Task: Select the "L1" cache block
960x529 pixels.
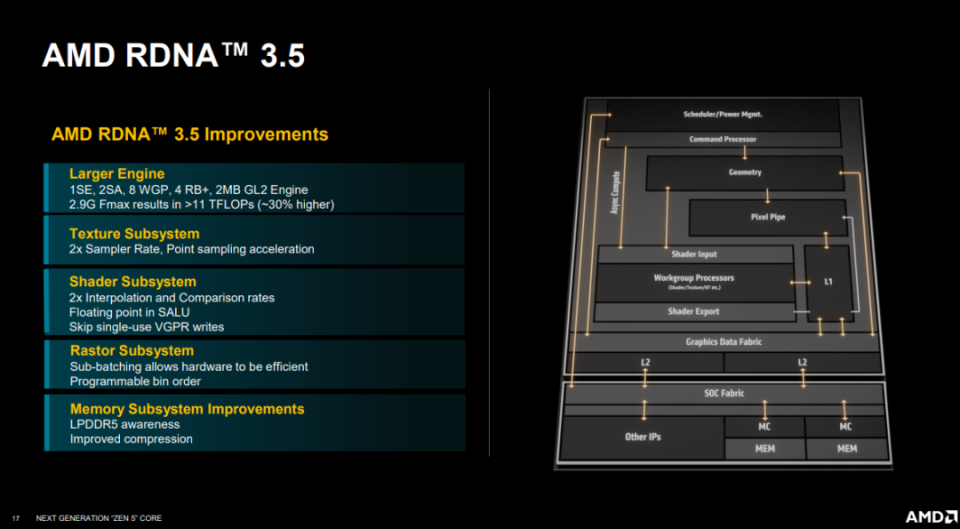Action: (828, 282)
